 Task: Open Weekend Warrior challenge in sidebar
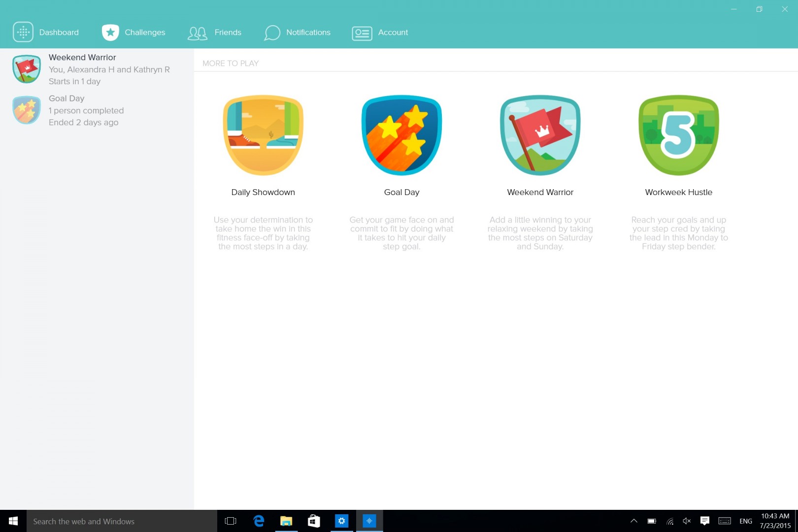pyautogui.click(x=97, y=69)
